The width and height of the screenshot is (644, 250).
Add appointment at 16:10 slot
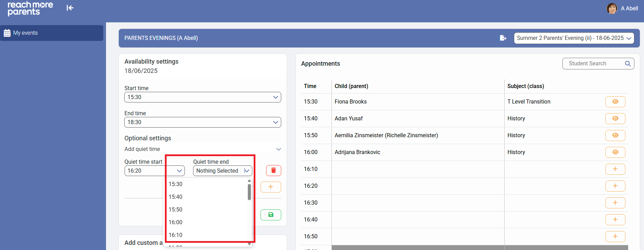click(615, 169)
